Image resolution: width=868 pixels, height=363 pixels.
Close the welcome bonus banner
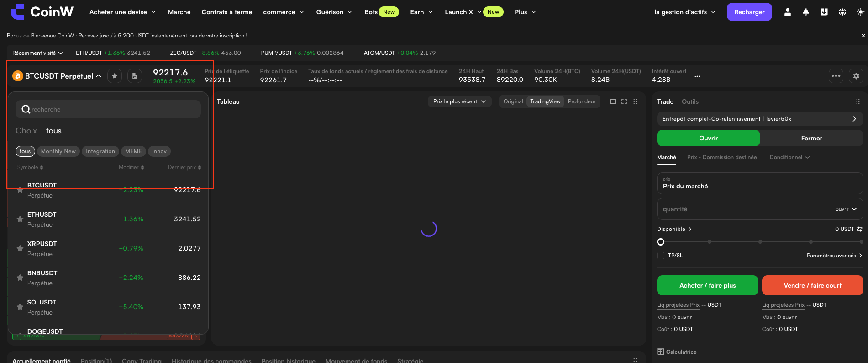(x=863, y=36)
